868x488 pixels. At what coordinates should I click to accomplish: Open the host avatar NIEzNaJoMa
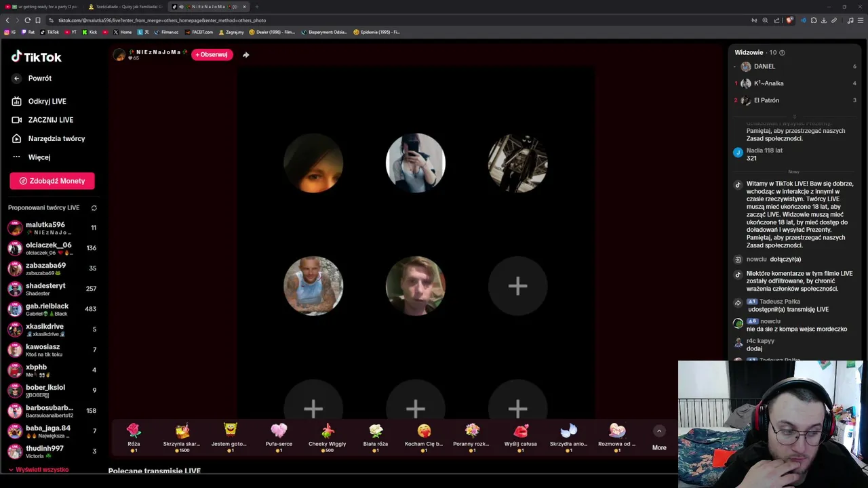point(119,54)
